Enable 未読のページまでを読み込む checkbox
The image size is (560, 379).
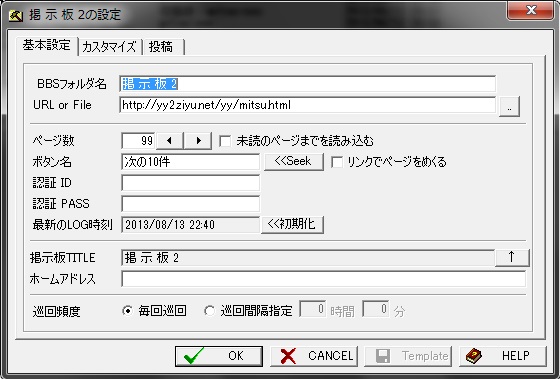[x=225, y=141]
